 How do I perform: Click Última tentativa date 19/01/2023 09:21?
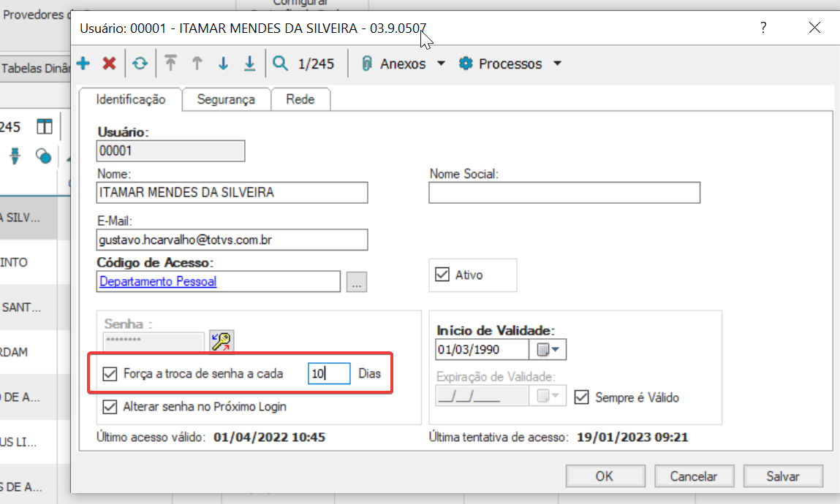tap(632, 437)
